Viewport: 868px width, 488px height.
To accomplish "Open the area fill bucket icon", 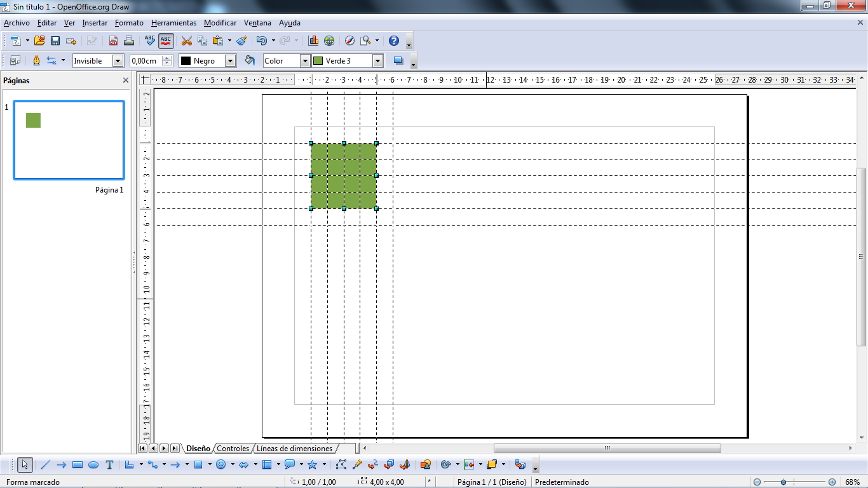I will point(250,60).
